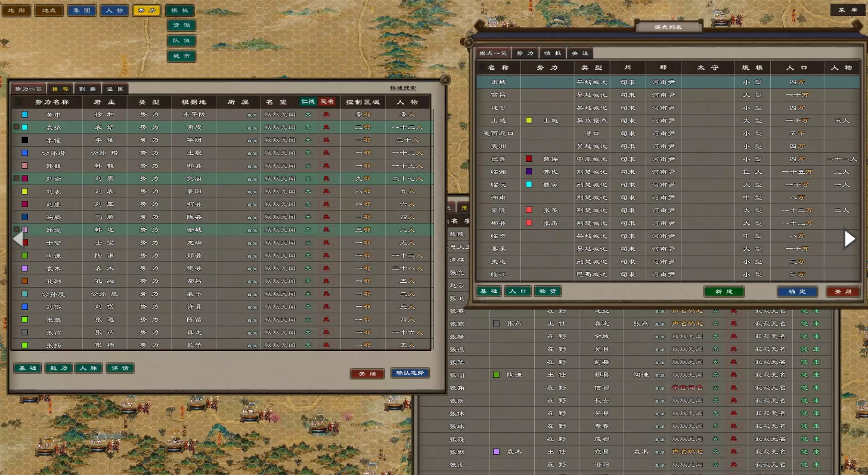Screen dimensions: 868x475
Task: Uncheck the 袁绍 faction checkbox
Action: pyautogui.click(x=16, y=127)
